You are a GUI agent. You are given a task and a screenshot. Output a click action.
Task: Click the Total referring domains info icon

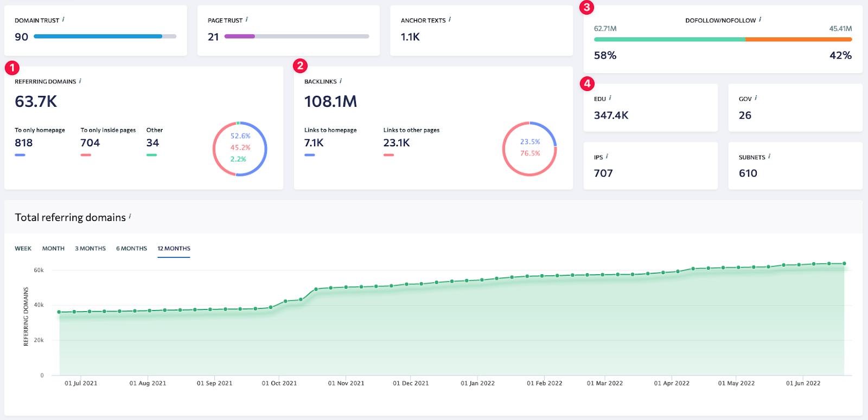130,216
